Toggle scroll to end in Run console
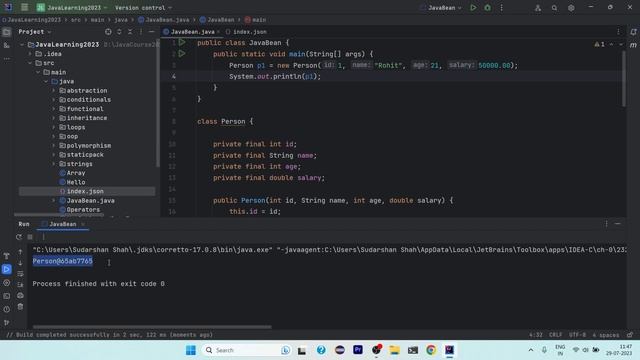The image size is (640, 360). (20, 284)
